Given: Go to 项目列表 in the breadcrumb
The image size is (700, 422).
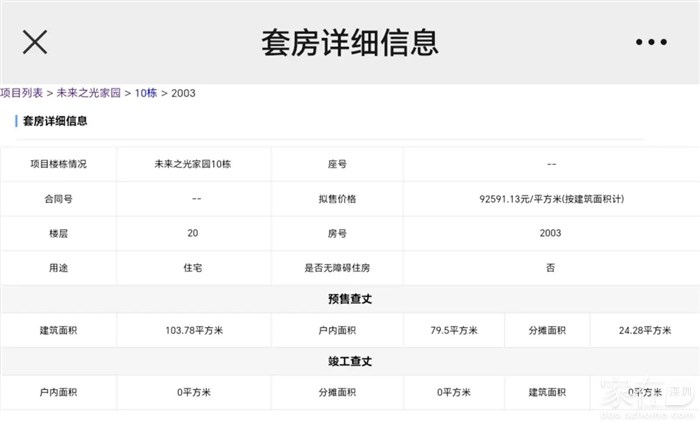Looking at the screenshot, I should (21, 93).
